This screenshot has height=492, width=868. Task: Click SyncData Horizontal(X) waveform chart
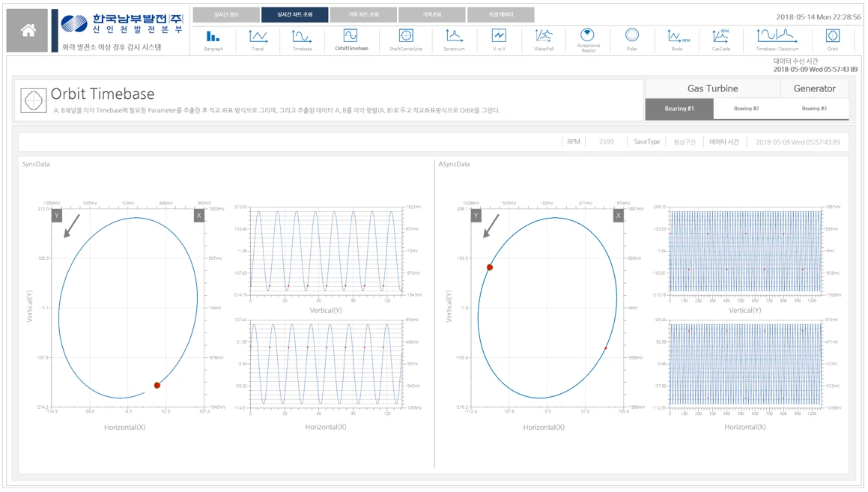tap(326, 364)
